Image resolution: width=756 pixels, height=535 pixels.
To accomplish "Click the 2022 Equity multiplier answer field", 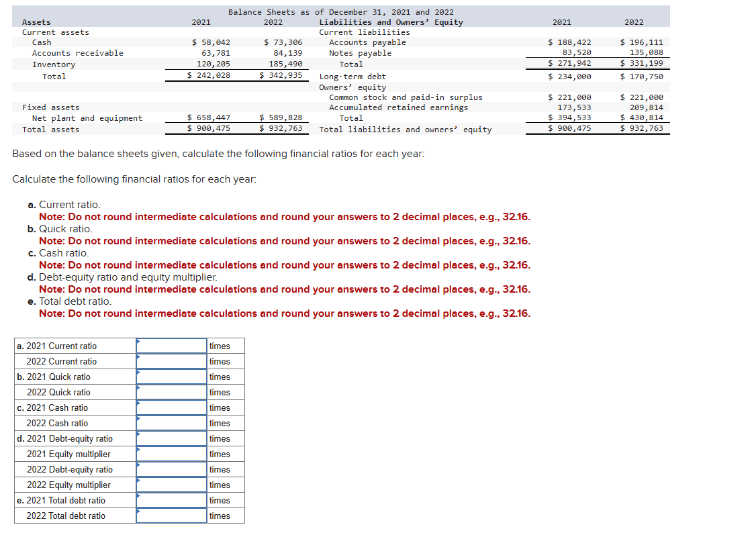I will (171, 485).
